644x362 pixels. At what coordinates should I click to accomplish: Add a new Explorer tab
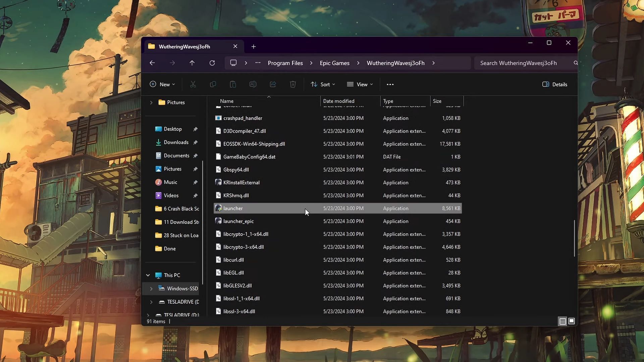click(254, 47)
